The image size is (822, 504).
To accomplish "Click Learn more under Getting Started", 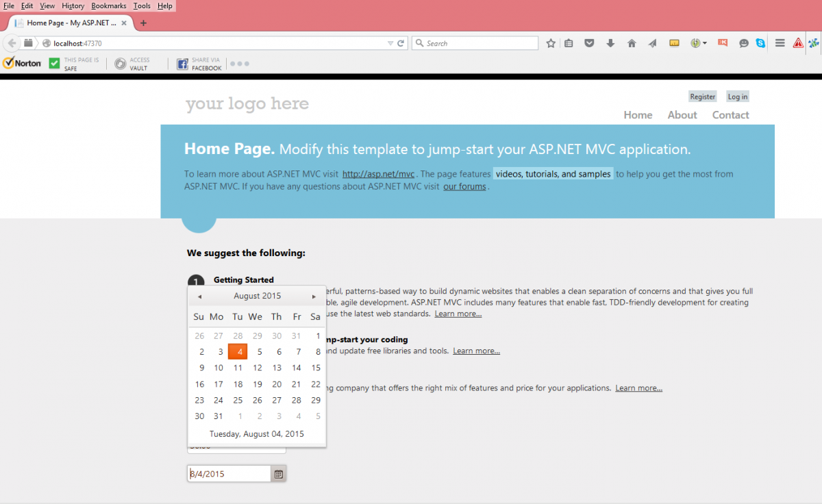I will coord(458,314).
